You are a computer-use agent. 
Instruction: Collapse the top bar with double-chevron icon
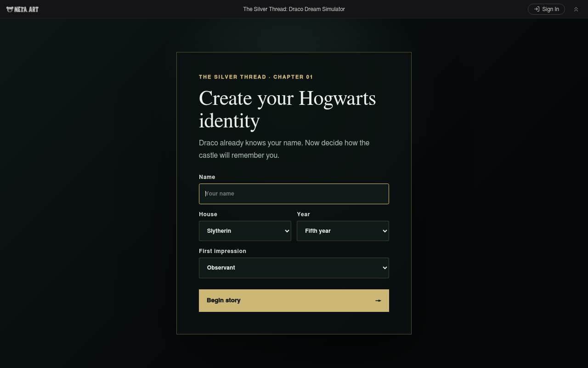point(576,9)
